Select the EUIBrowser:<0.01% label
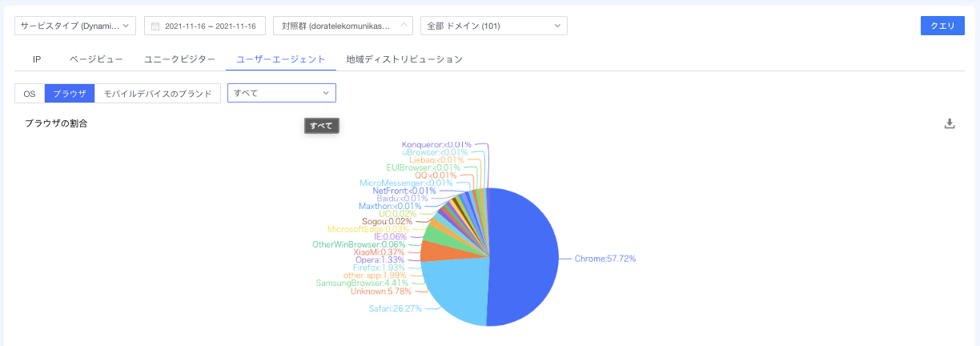 pyautogui.click(x=424, y=167)
